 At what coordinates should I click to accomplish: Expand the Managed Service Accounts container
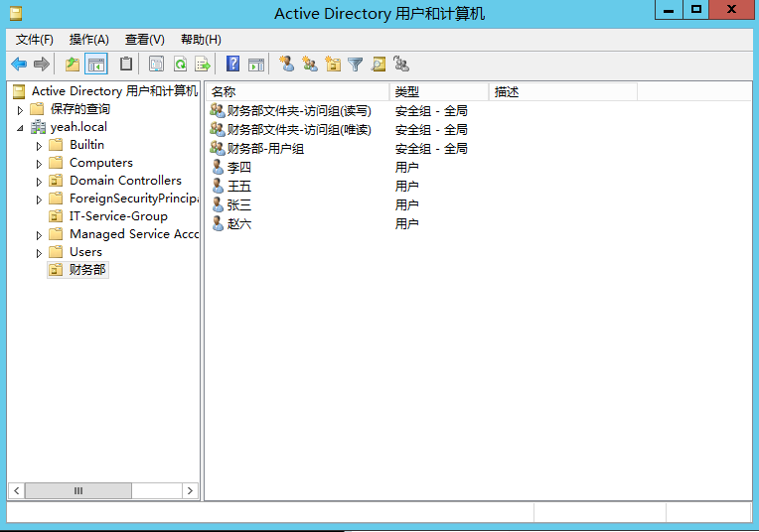[39, 235]
